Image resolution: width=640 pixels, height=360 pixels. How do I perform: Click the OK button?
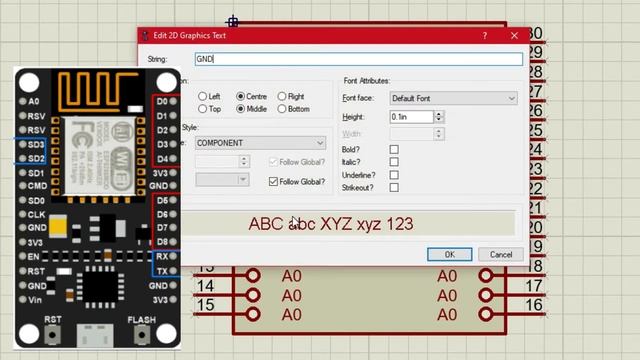[x=449, y=254]
